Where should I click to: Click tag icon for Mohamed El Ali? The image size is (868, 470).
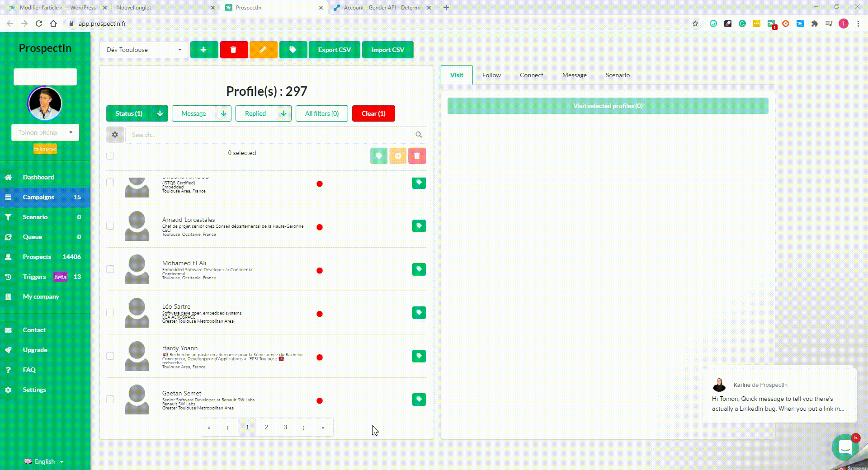tap(419, 269)
